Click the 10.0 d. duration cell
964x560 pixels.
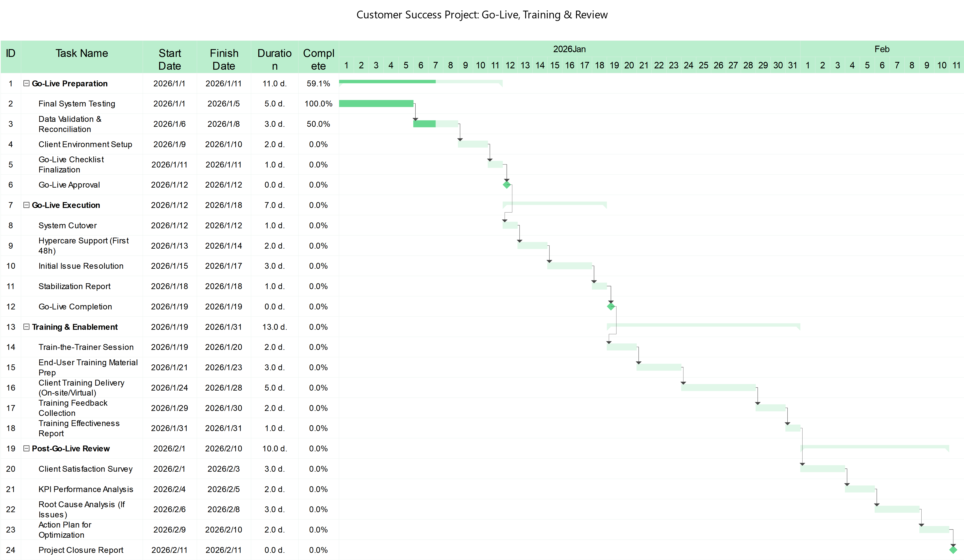(275, 448)
